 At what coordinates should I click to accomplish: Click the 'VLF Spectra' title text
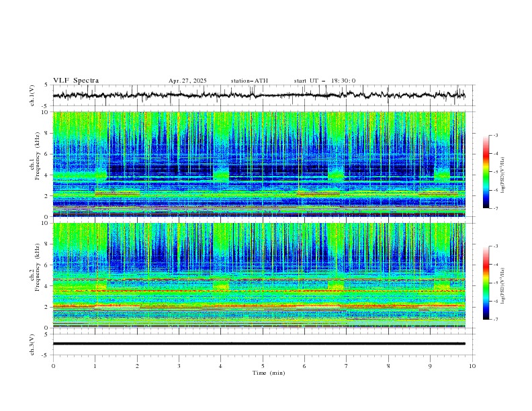[x=76, y=81]
